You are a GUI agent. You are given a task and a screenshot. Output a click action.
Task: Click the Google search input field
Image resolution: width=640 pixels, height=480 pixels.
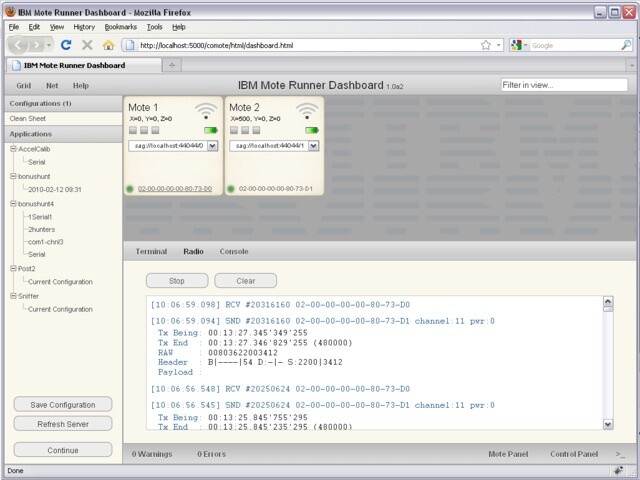tap(575, 45)
